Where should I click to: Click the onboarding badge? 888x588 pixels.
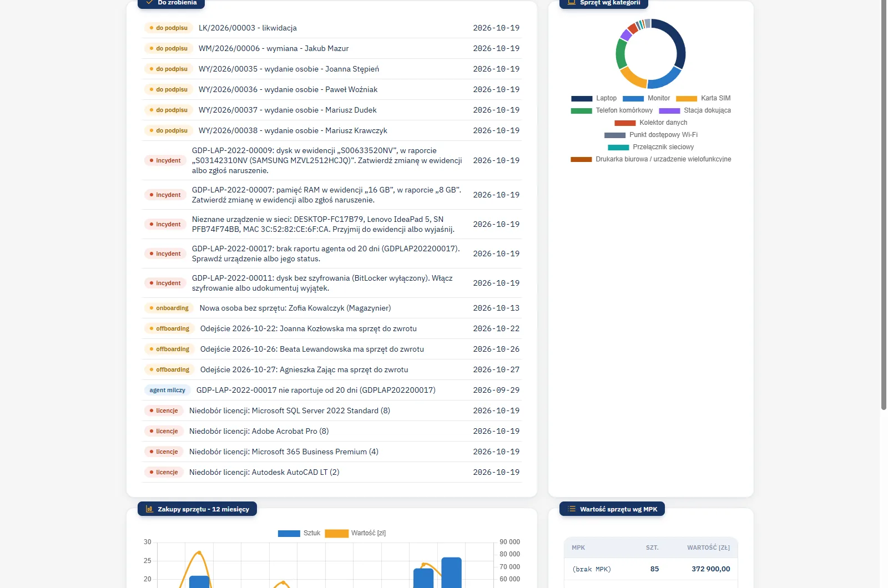tap(169, 308)
